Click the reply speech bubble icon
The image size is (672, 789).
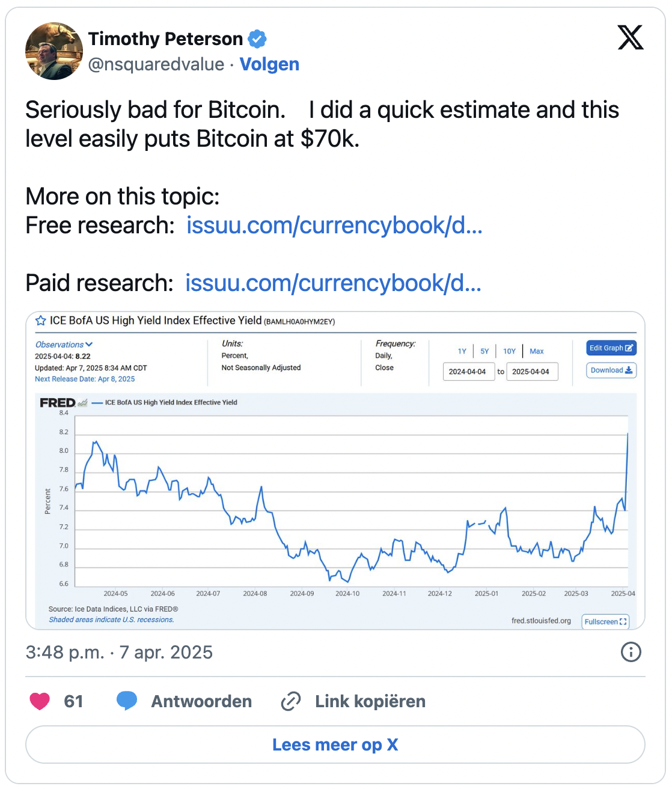point(126,701)
